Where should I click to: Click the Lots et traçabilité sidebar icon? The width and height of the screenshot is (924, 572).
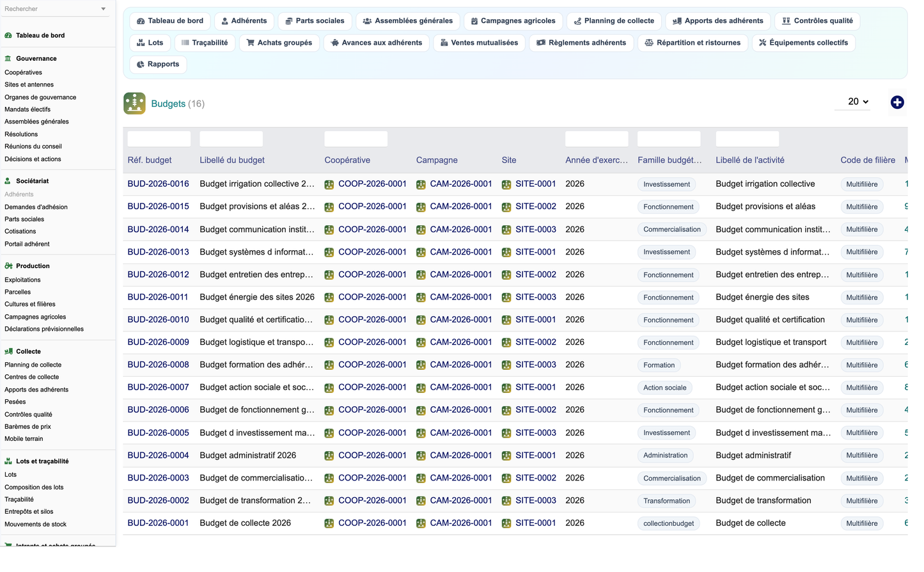8,461
